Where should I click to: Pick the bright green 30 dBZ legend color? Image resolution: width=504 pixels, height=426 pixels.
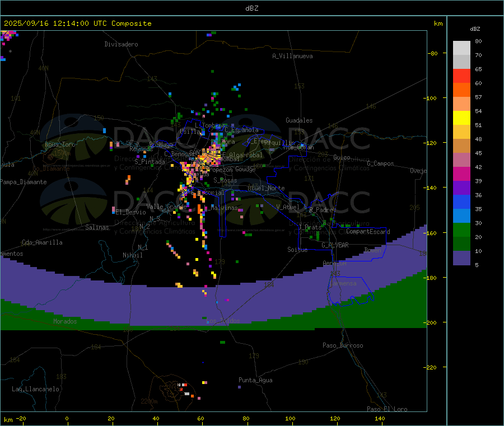click(461, 230)
